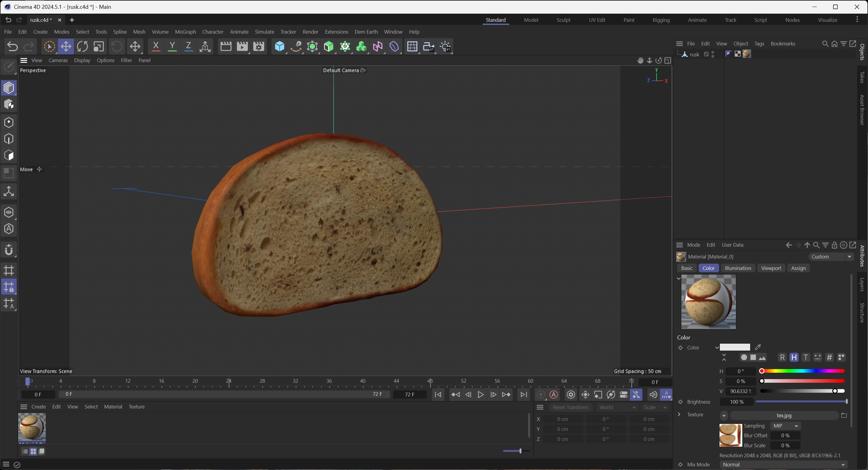Screen dimensions: 868x470
Task: Open Render Settings clapperboard gear icon
Action: [x=258, y=46]
